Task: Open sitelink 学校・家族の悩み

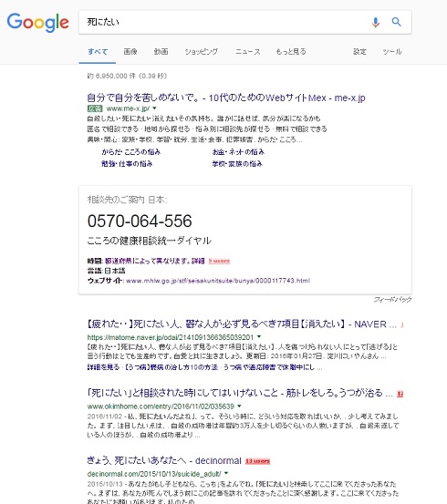Action: coord(237,164)
